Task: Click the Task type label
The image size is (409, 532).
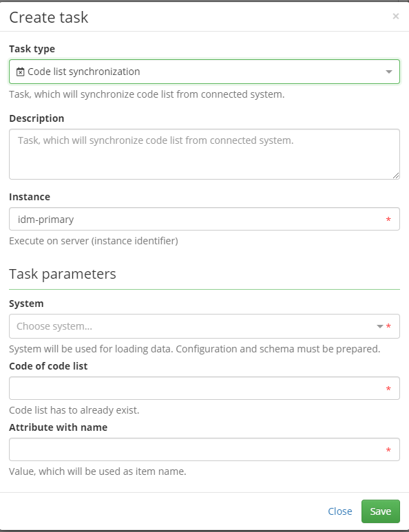Action: [32, 49]
